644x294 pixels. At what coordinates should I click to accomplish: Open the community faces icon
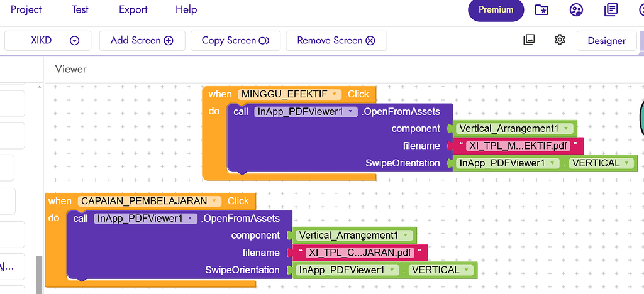click(576, 10)
